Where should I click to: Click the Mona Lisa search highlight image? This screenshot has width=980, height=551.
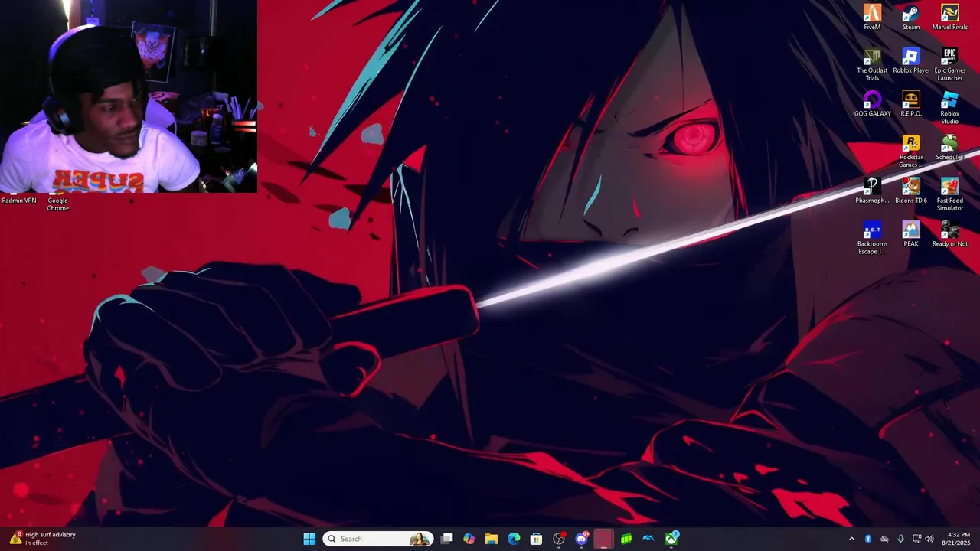click(x=420, y=539)
